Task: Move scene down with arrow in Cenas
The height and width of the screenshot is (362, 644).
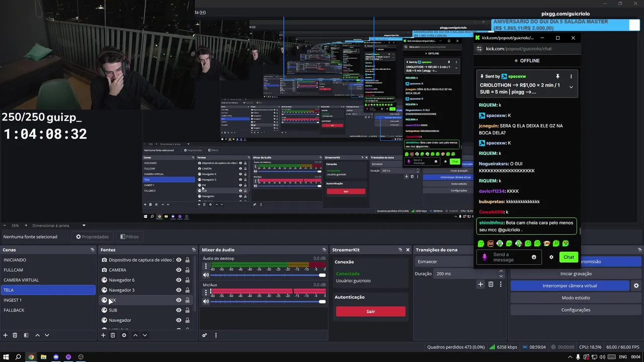Action: pyautogui.click(x=47, y=335)
